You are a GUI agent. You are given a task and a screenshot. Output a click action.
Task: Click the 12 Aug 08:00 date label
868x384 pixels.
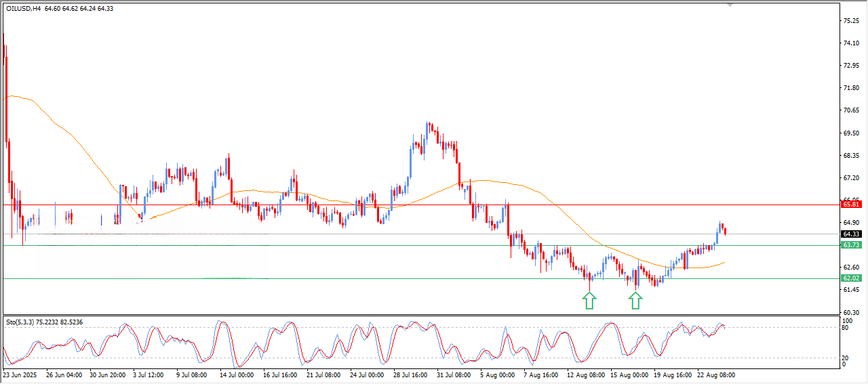(x=585, y=375)
